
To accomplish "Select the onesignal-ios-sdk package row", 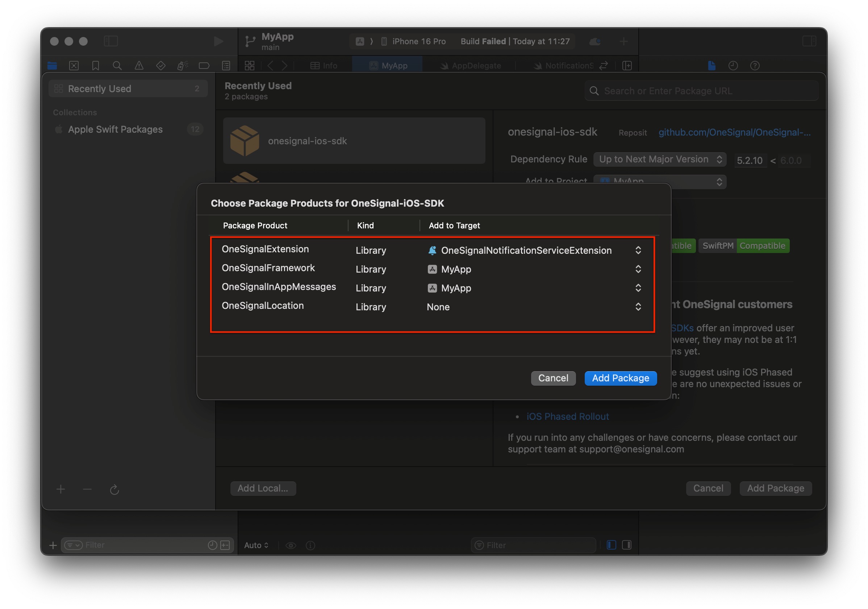I will tap(354, 141).
